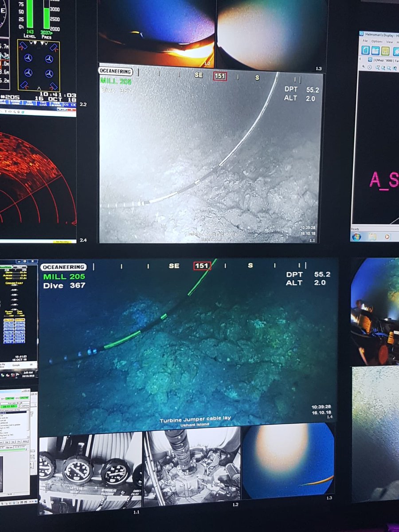Viewport: 399px width, 532px height.
Task: Click the green Level gauge bar
Action: [30, 14]
